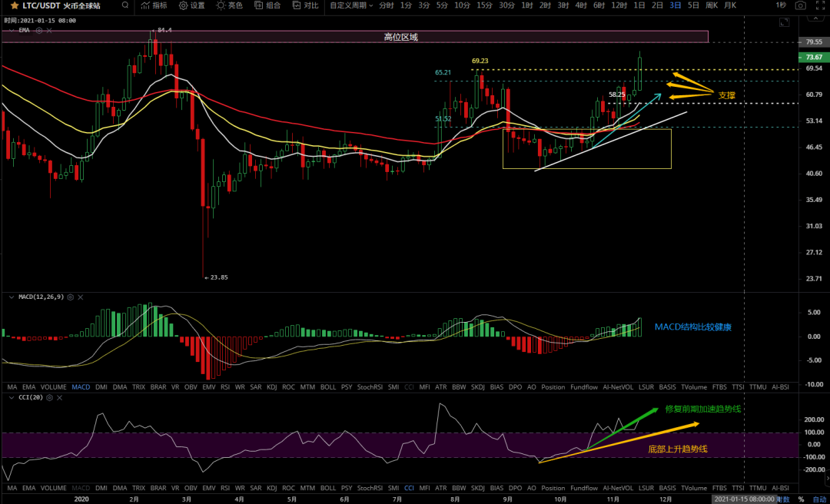Open MACD(12,26,9) settings gear
This screenshot has width=830, height=504.
(x=71, y=297)
